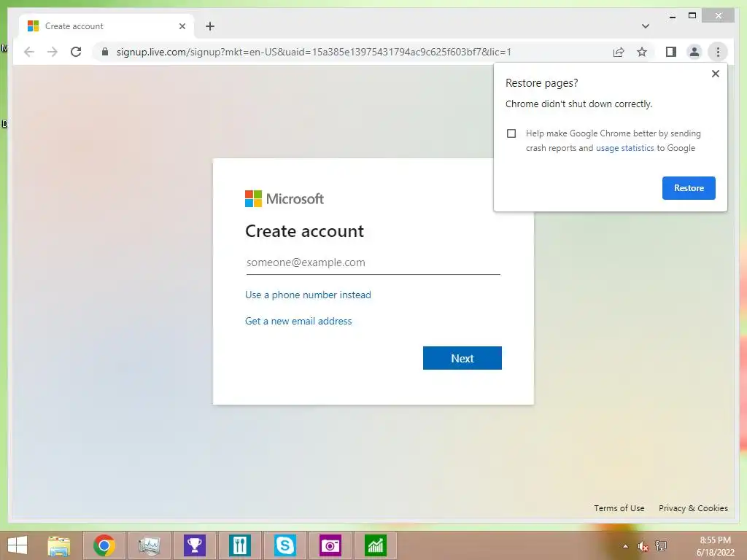Screen dimensions: 747x560
Task: Switch to the Create account tab
Action: (107, 26)
